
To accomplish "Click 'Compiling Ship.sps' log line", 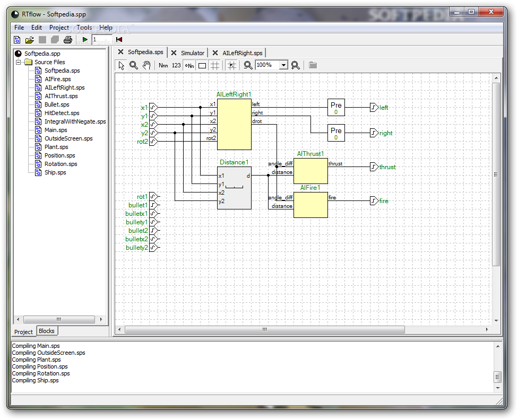I will coord(36,380).
